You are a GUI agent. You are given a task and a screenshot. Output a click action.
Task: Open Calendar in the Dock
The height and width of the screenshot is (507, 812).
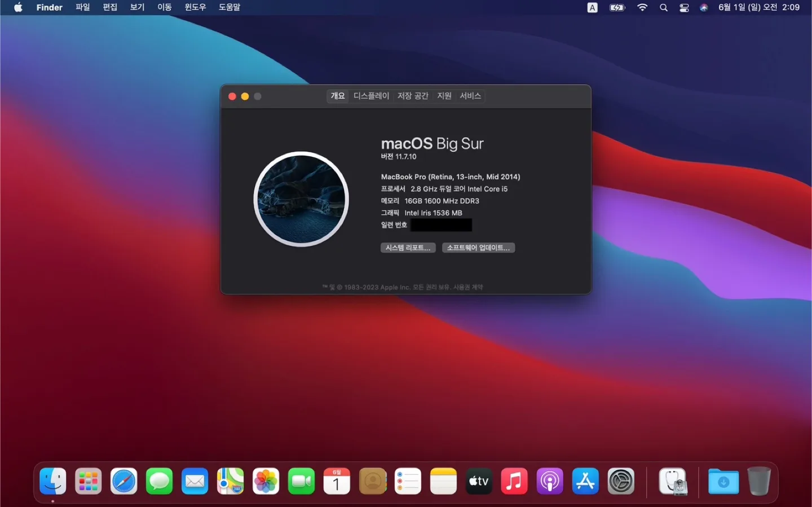(337, 481)
